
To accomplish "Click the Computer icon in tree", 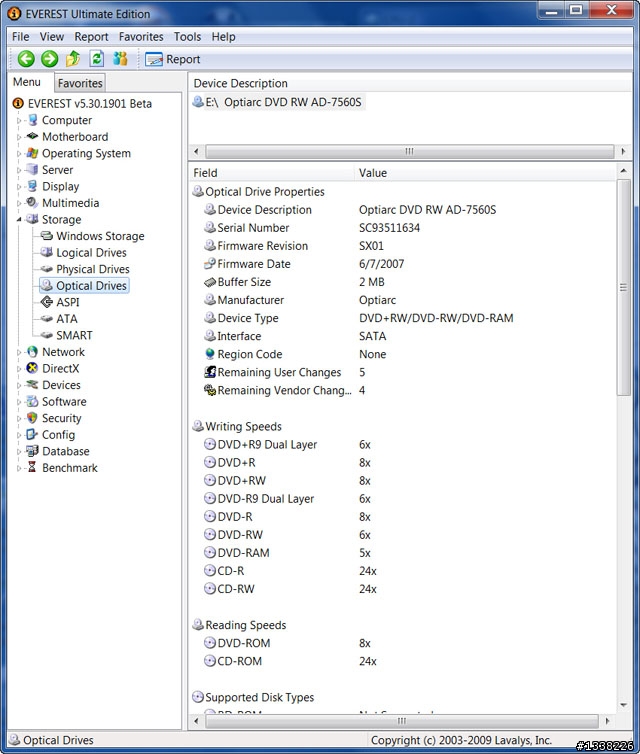I will tap(32, 120).
